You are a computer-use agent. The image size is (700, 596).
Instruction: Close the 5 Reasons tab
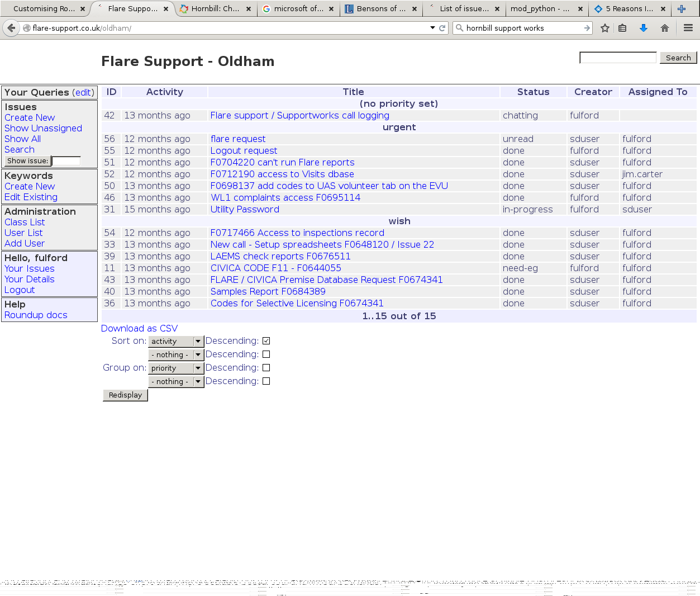663,9
